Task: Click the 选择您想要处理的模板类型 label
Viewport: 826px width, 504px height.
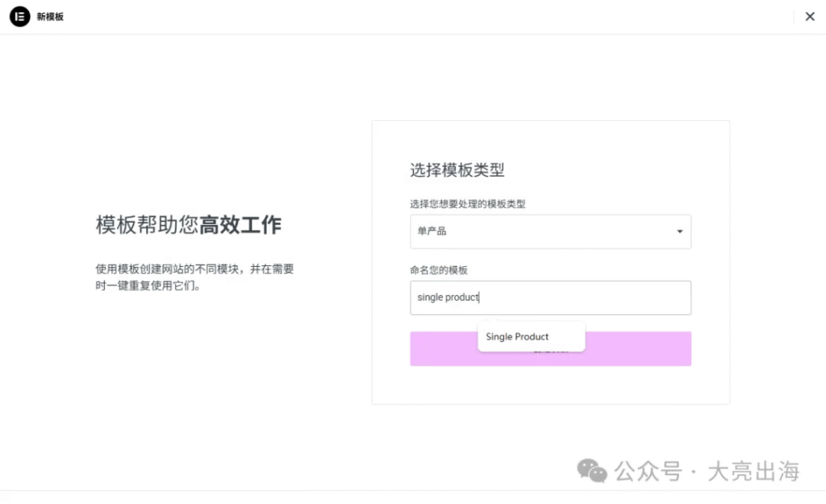Action: (x=468, y=204)
